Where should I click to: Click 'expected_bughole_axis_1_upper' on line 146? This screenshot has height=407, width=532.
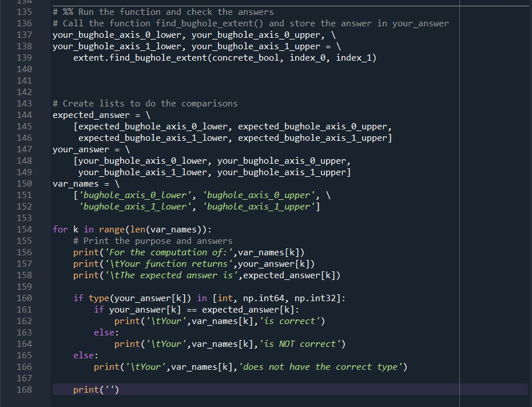point(312,138)
